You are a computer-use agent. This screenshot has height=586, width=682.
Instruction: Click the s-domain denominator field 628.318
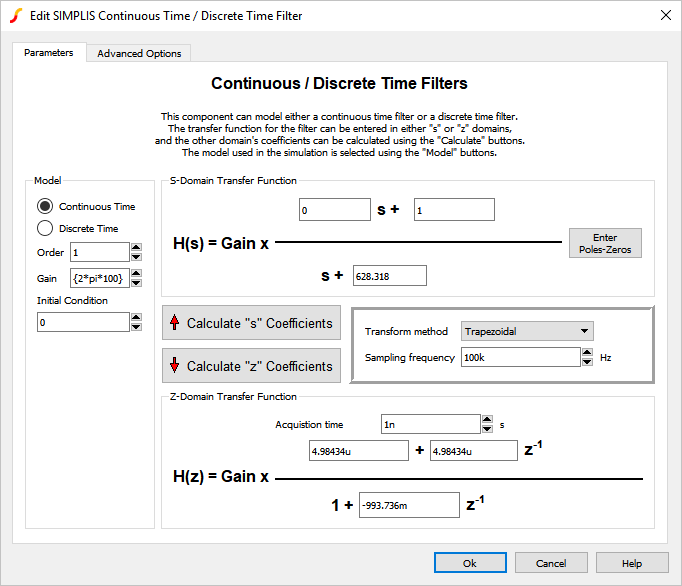coord(389,275)
